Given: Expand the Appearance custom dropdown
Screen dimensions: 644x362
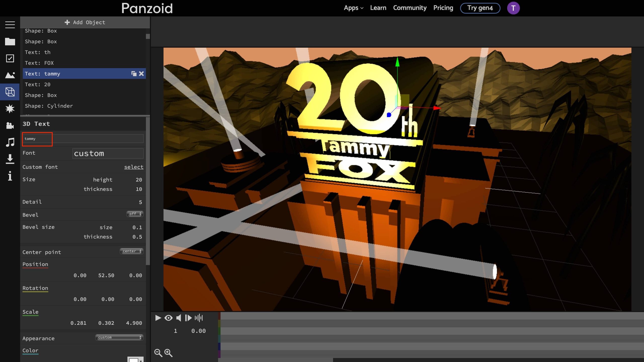Looking at the screenshot, I should point(119,337).
